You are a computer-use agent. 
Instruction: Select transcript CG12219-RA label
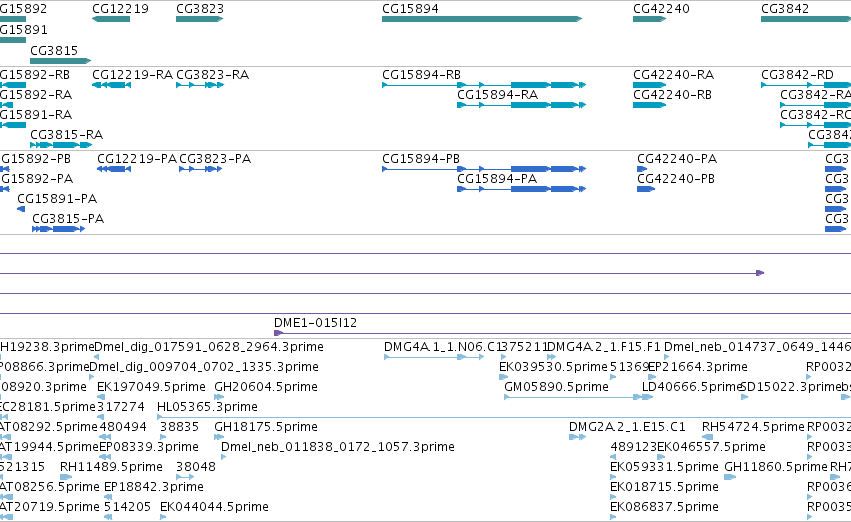point(132,75)
